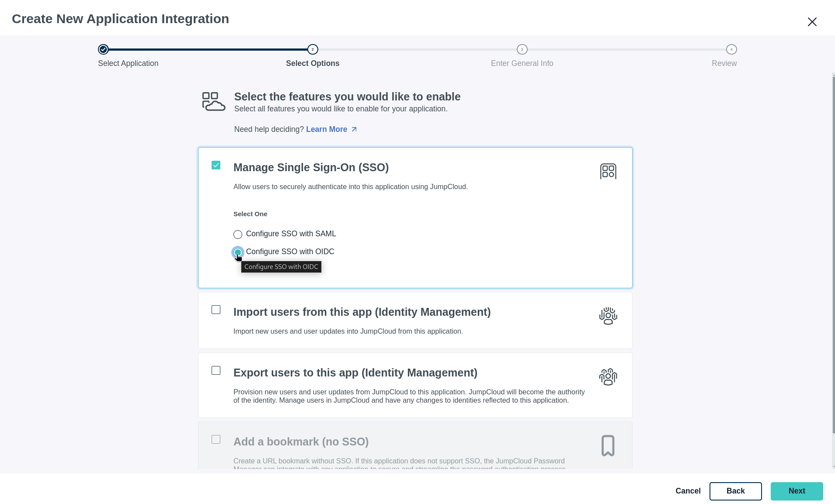Click the Next button
Screen dimensions: 835x504
click(x=797, y=491)
